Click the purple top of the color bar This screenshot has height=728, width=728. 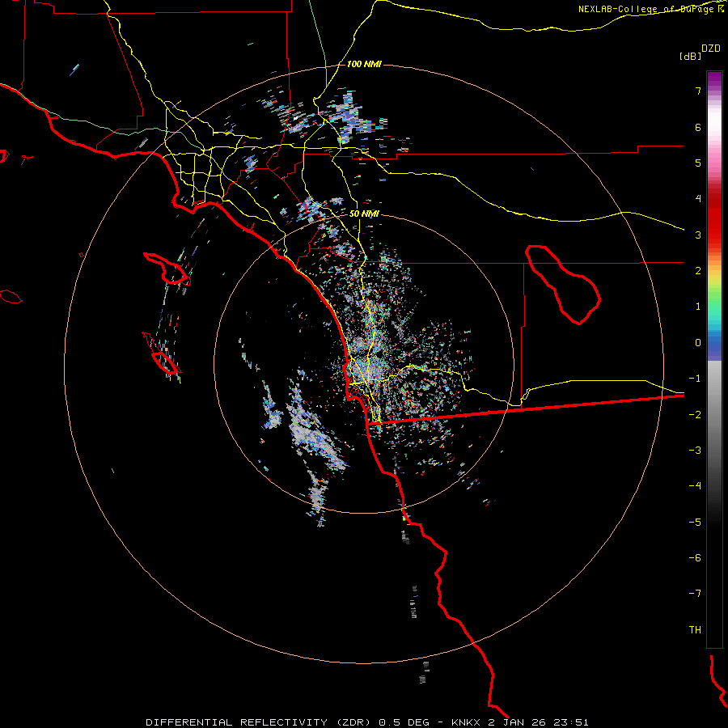click(714, 80)
